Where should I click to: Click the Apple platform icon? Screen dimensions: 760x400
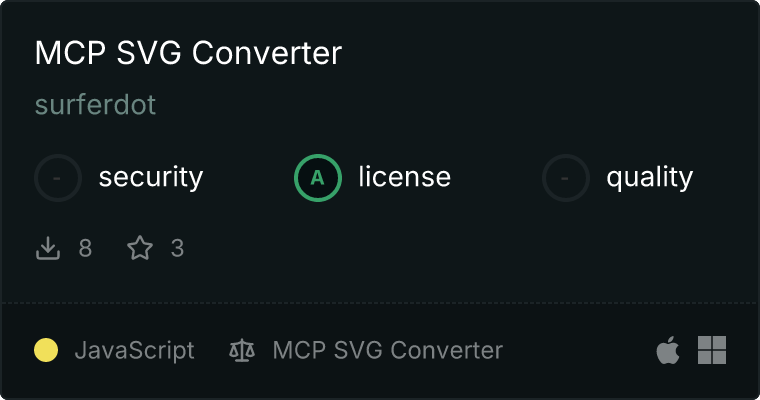click(668, 350)
